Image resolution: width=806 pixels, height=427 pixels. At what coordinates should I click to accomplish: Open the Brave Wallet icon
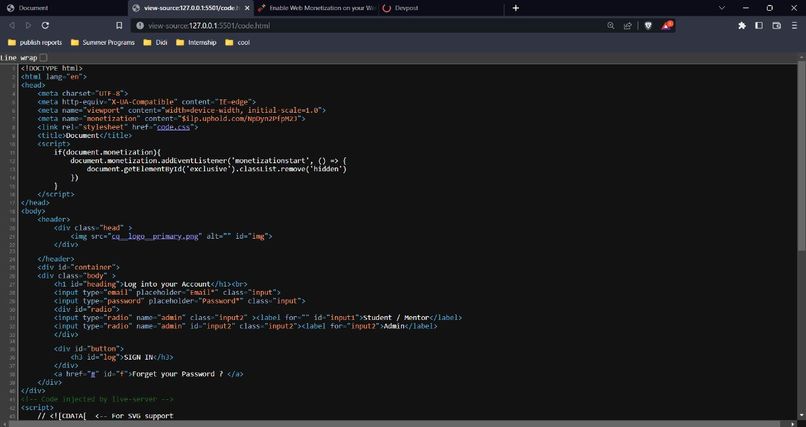point(777,25)
